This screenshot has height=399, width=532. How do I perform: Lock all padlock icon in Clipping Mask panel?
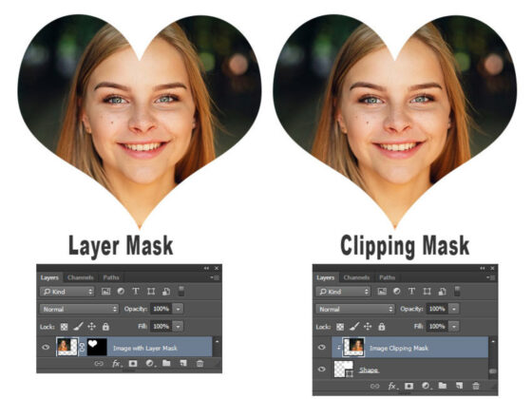[382, 327]
